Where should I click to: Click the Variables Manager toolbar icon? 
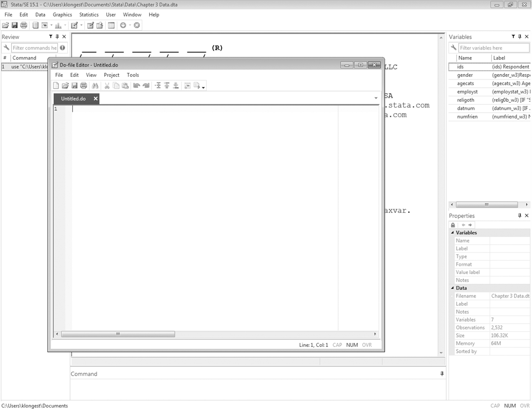tap(111, 25)
